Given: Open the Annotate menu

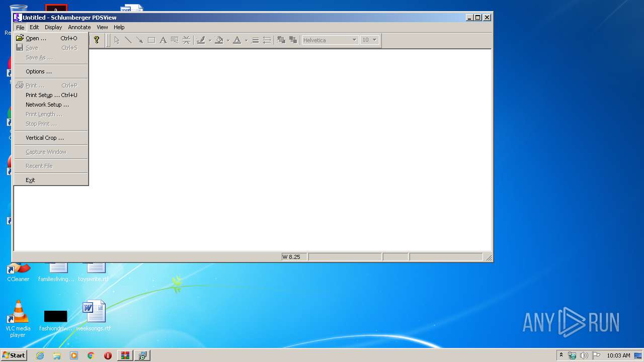Looking at the screenshot, I should [x=79, y=27].
